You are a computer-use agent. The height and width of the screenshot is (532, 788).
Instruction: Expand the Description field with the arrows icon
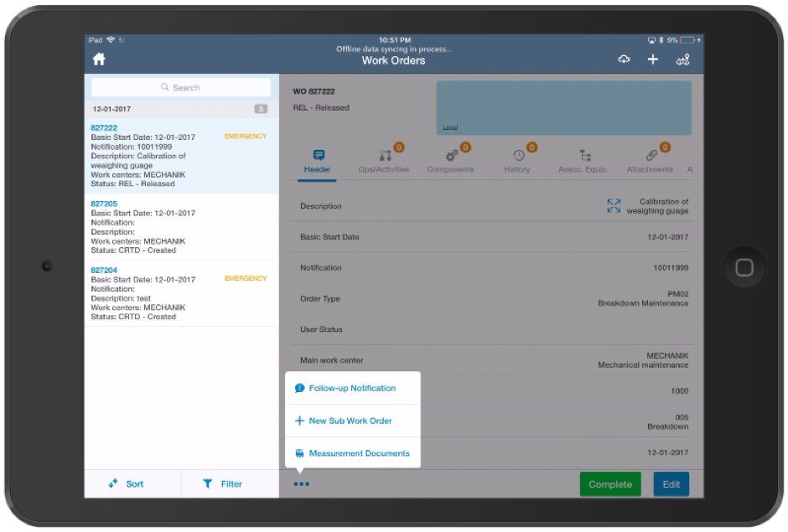[614, 205]
